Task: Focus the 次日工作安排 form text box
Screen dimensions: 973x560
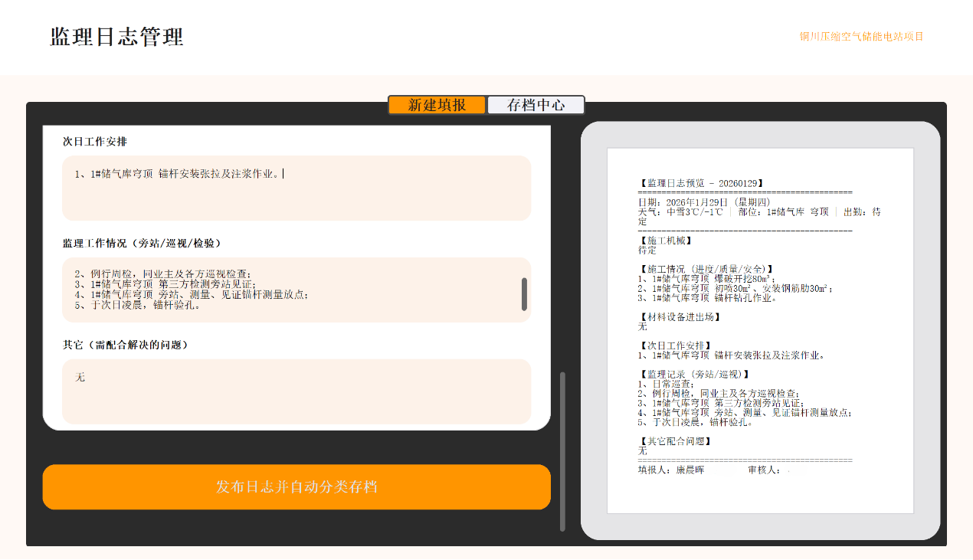Action: click(x=296, y=188)
